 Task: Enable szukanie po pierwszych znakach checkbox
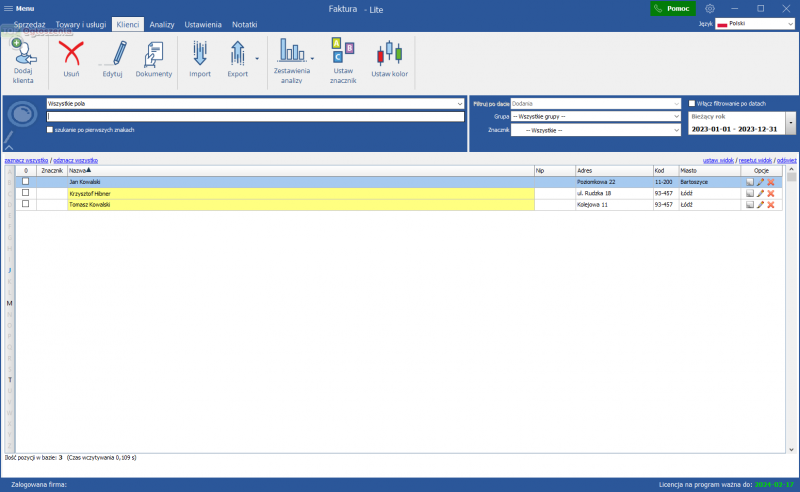coord(51,130)
